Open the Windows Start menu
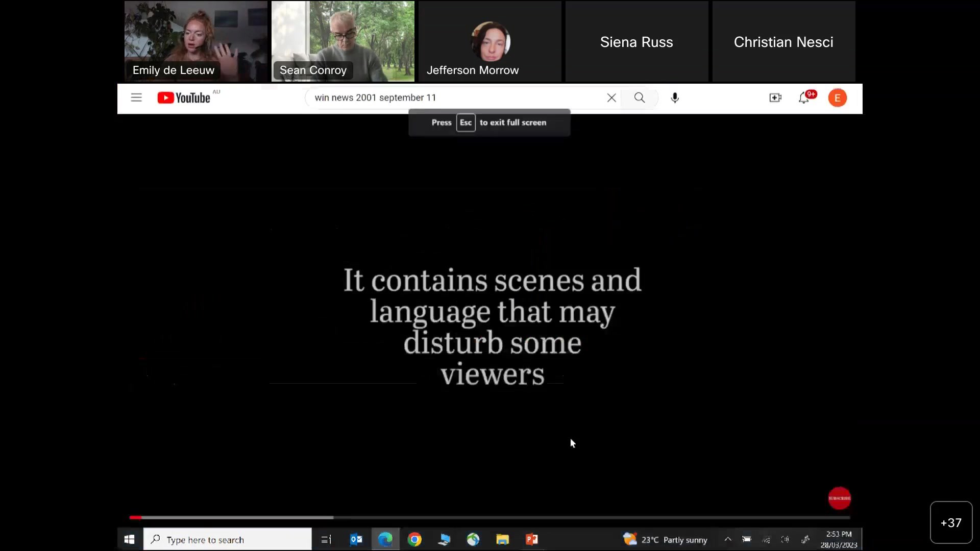980x551 pixels. (129, 539)
